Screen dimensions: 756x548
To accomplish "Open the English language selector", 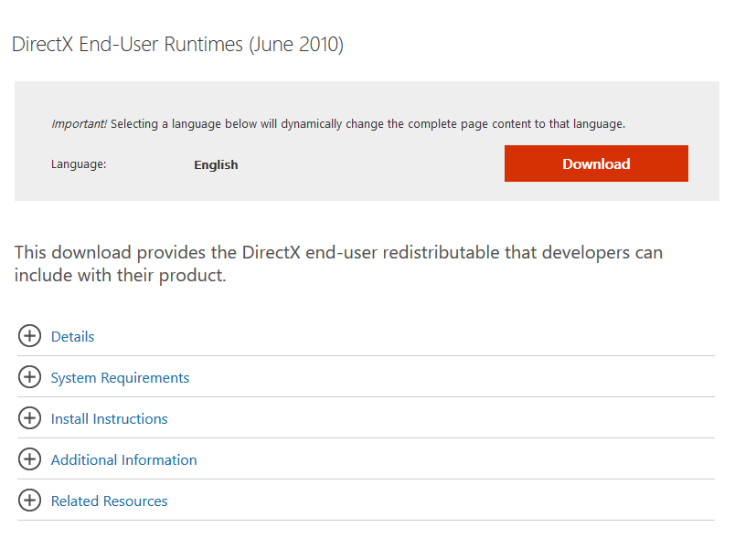I will click(x=216, y=164).
